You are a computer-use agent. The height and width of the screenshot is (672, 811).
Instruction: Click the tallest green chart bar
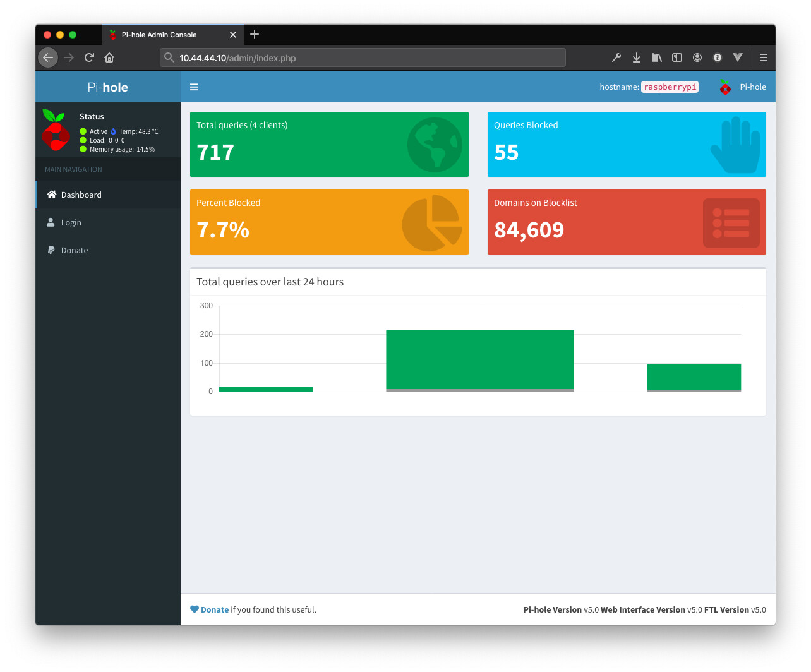coord(480,359)
